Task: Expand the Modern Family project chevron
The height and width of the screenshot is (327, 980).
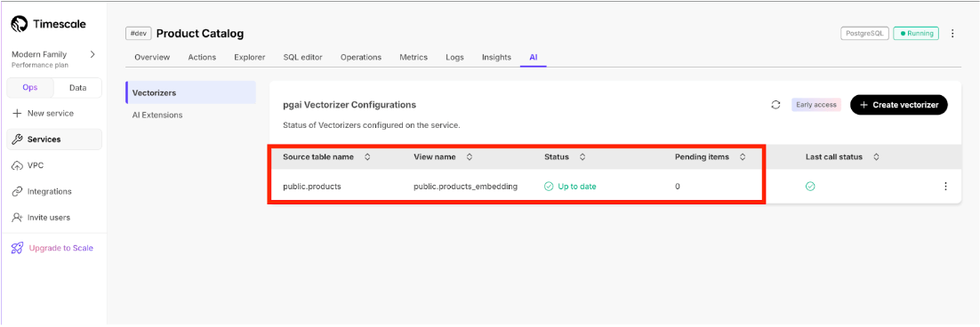Action: click(92, 54)
